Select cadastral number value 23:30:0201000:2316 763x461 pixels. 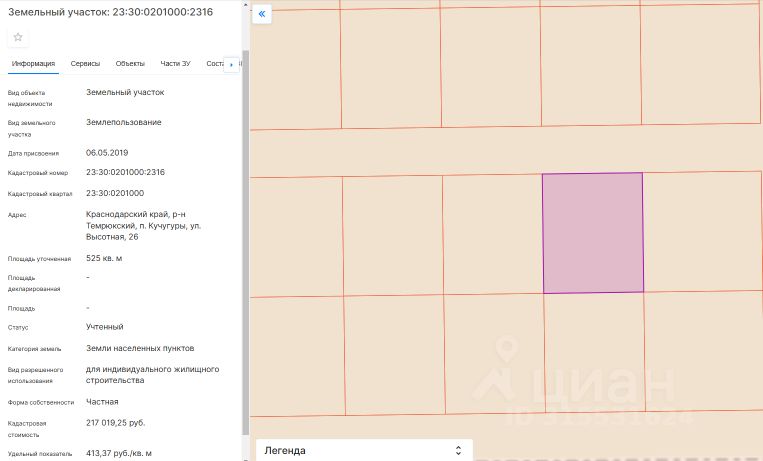[x=126, y=172]
